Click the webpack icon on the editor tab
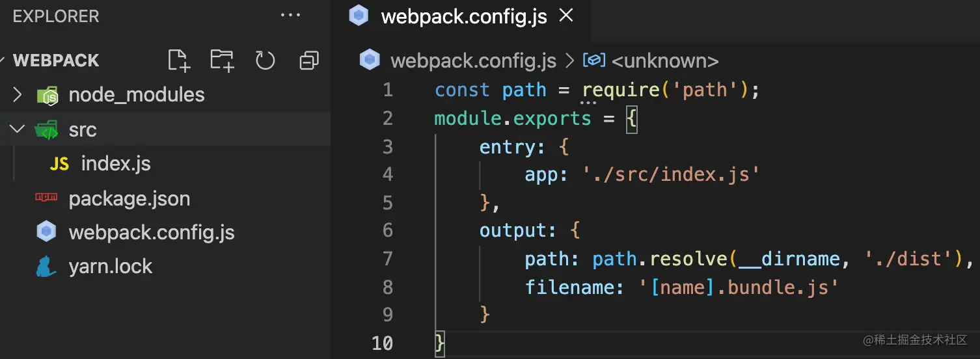This screenshot has width=980, height=359. coord(359,16)
